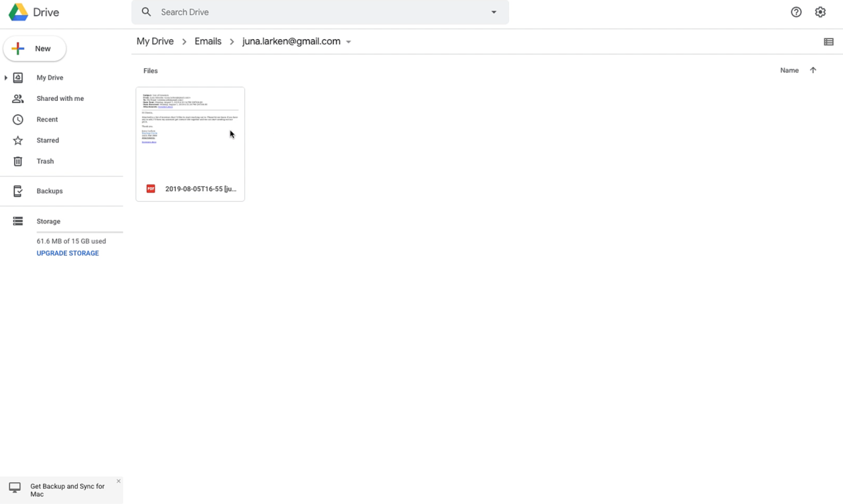Open search options dropdown arrow
The width and height of the screenshot is (843, 504).
coord(493,12)
